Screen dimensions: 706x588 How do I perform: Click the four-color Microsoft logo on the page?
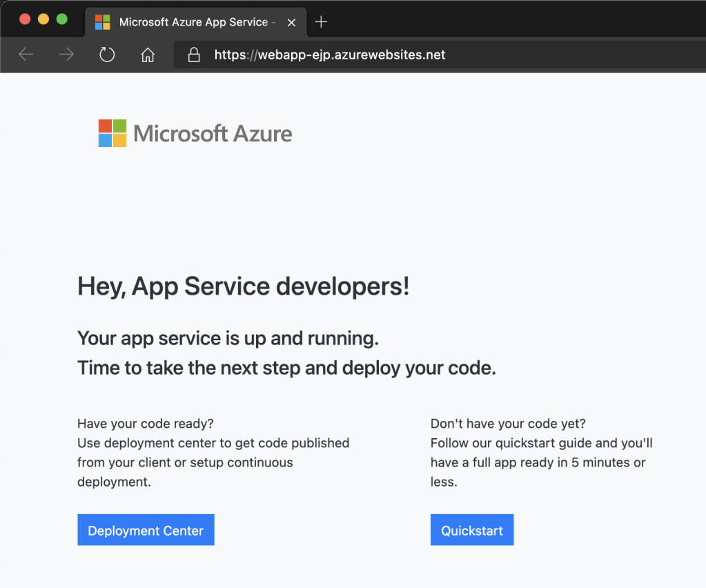[x=112, y=133]
